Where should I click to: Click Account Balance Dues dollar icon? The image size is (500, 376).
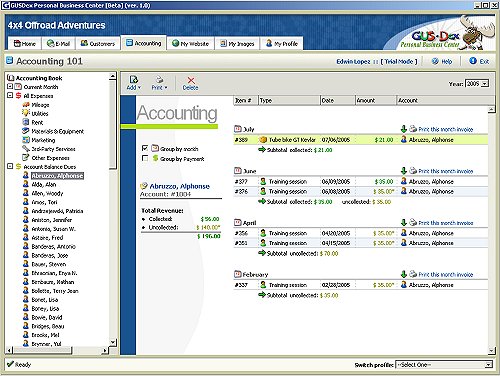coord(18,166)
